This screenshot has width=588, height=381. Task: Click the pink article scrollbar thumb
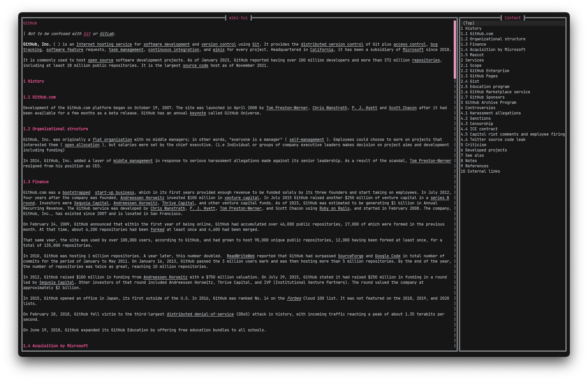pos(455,50)
